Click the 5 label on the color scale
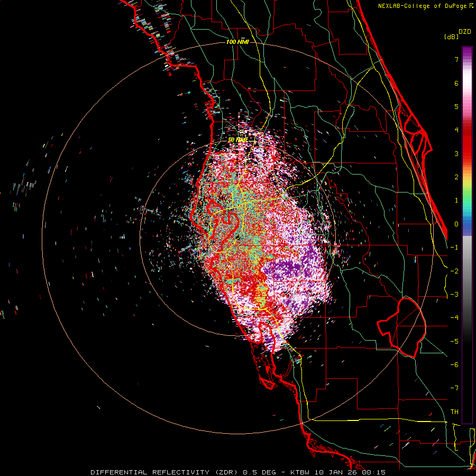This screenshot has width=476, height=476. click(456, 106)
